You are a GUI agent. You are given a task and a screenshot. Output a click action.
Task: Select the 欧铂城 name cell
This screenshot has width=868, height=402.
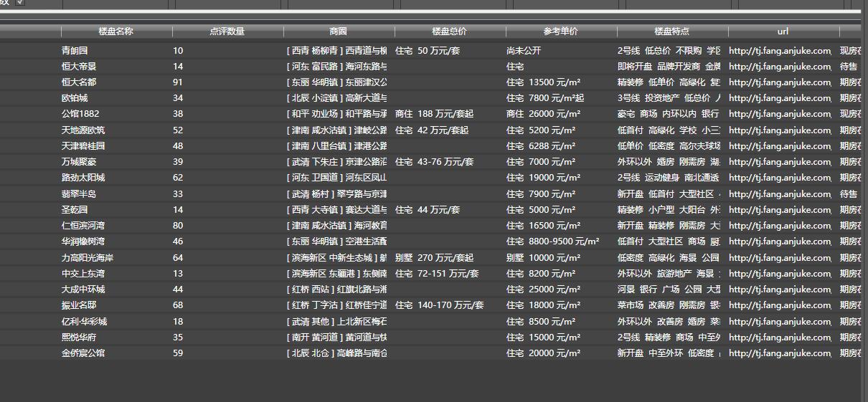tap(75, 98)
